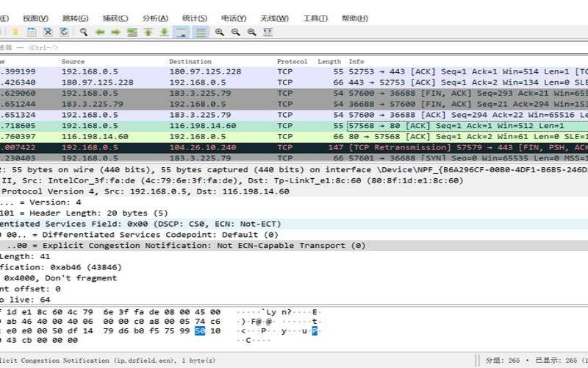Select the 'Length: 41' detail field
588x368 pixels.
coord(294,257)
